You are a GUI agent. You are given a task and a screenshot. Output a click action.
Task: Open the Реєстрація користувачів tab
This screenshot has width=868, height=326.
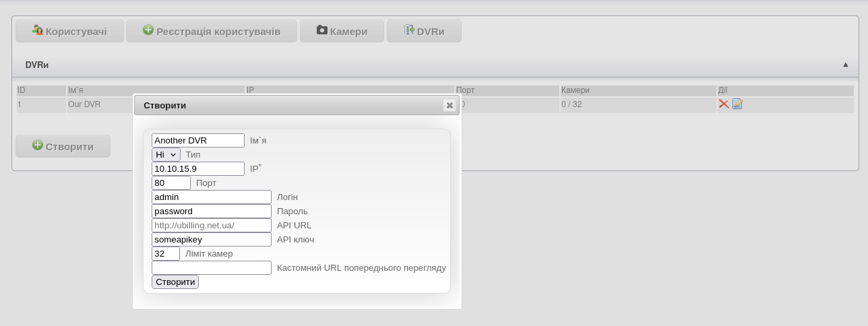[212, 31]
